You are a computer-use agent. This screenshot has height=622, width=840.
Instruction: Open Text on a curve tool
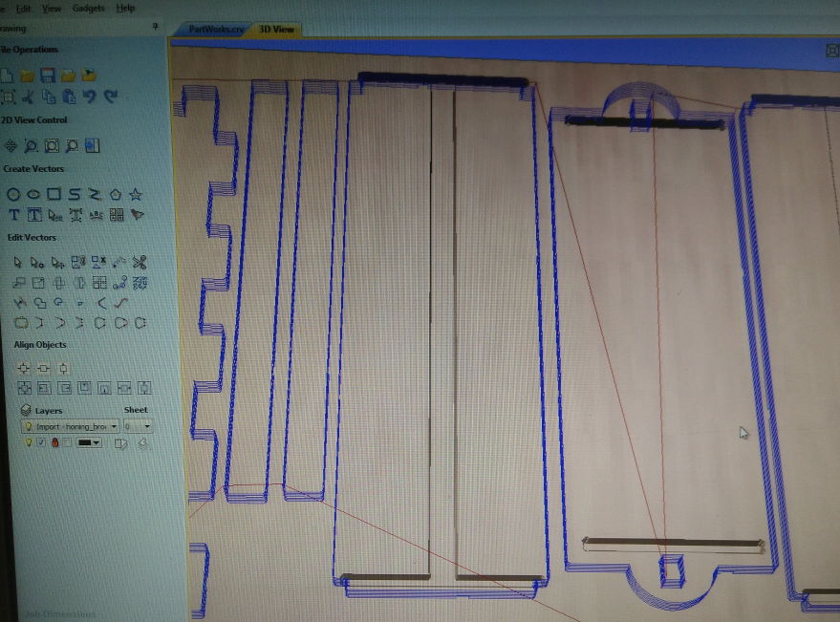point(97,215)
